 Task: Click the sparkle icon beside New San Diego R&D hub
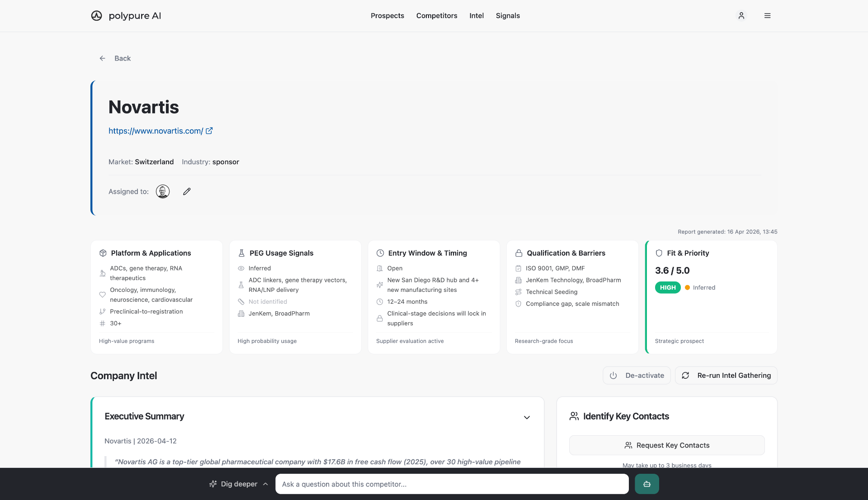pos(380,285)
